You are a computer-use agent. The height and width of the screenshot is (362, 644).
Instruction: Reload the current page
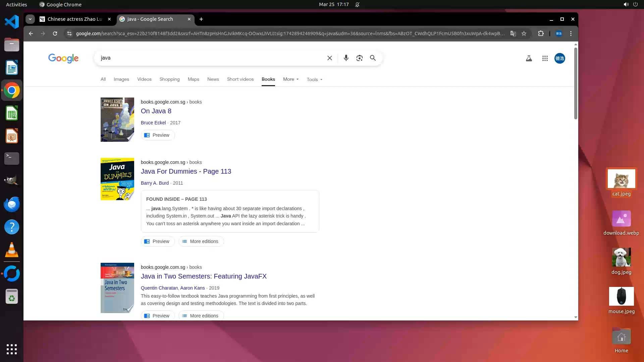(55, 34)
